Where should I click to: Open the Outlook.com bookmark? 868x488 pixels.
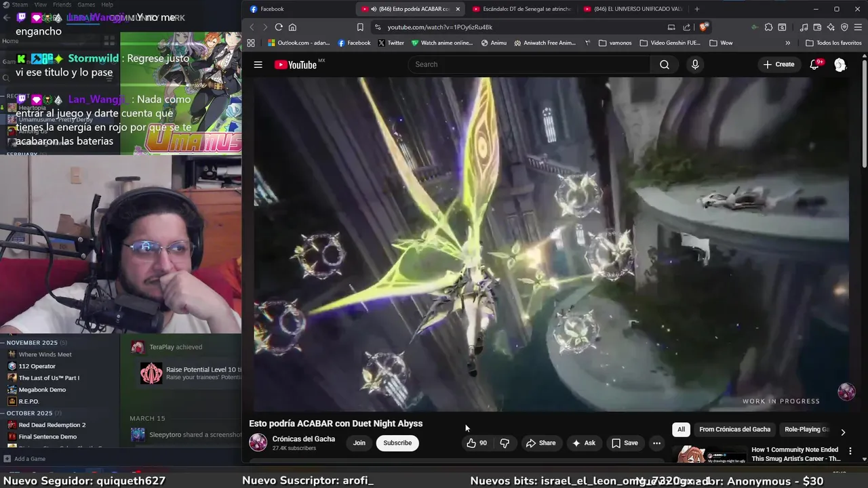pos(298,43)
